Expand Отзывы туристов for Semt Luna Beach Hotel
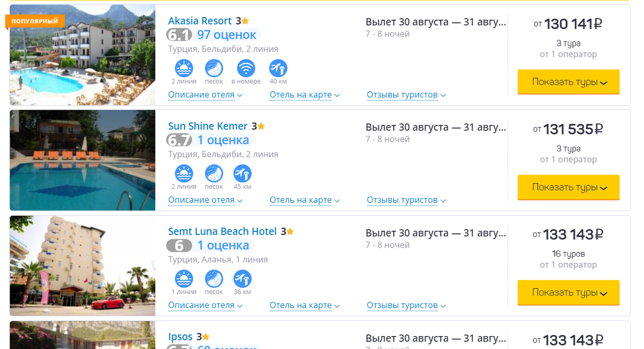Screen dimensions: 644x349 coord(406,306)
